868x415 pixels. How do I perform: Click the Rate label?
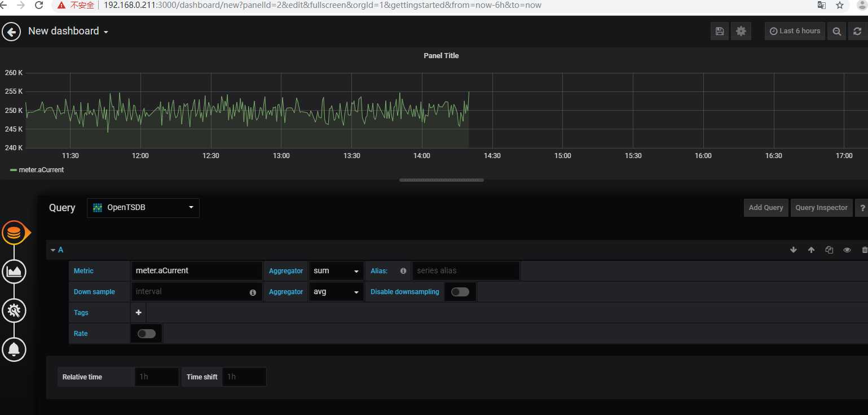[81, 334]
